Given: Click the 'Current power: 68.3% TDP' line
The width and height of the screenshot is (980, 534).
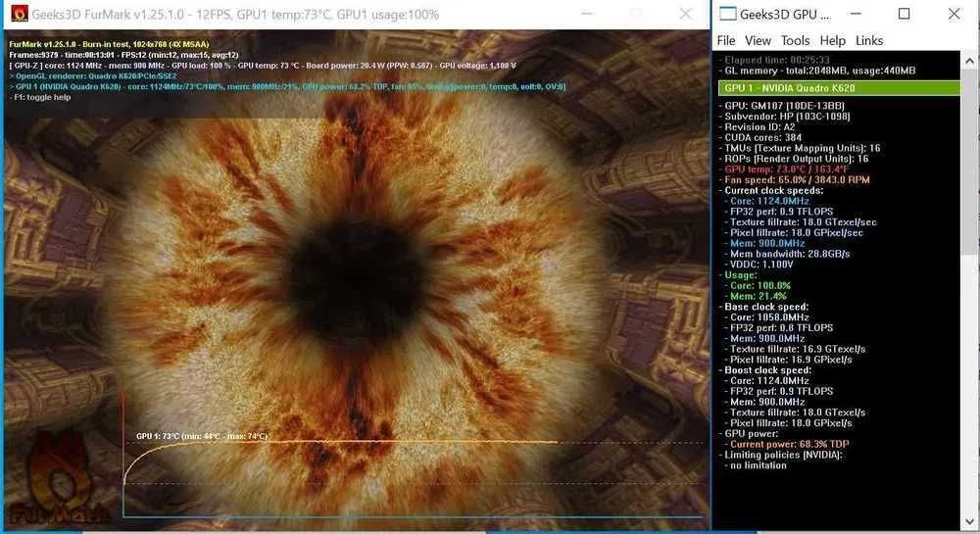Looking at the screenshot, I should (786, 444).
